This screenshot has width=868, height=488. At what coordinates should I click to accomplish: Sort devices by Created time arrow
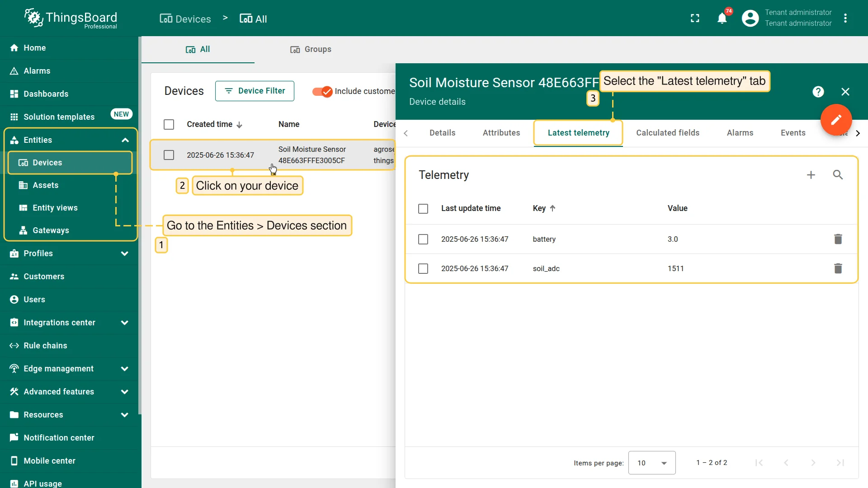tap(239, 125)
